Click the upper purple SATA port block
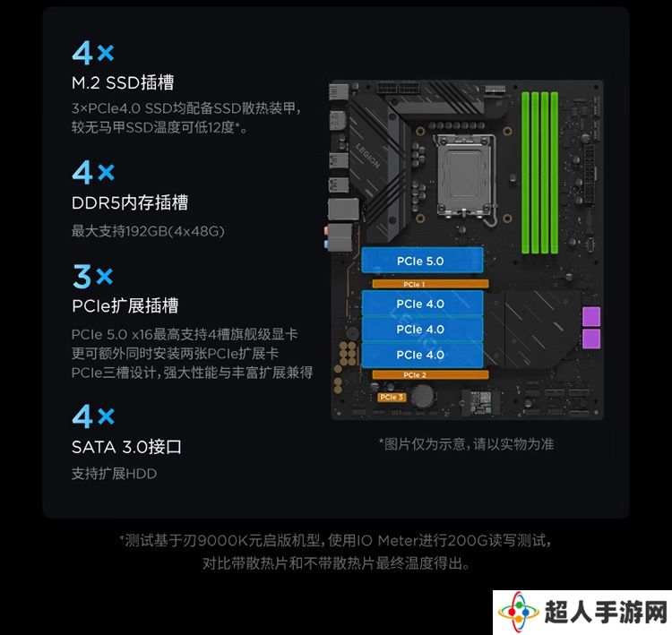The width and height of the screenshot is (672, 635). coord(591,317)
